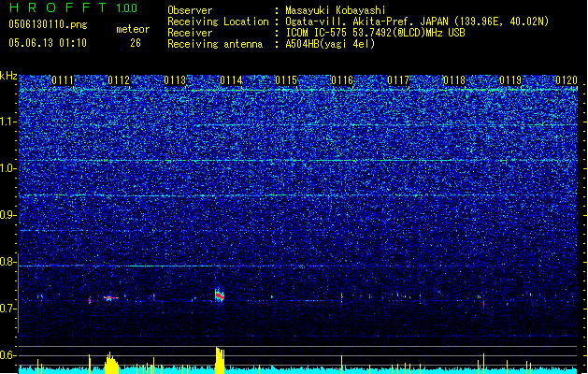Click the date stamp 05.06.13 01:10
The height and width of the screenshot is (374, 588).
click(x=48, y=43)
